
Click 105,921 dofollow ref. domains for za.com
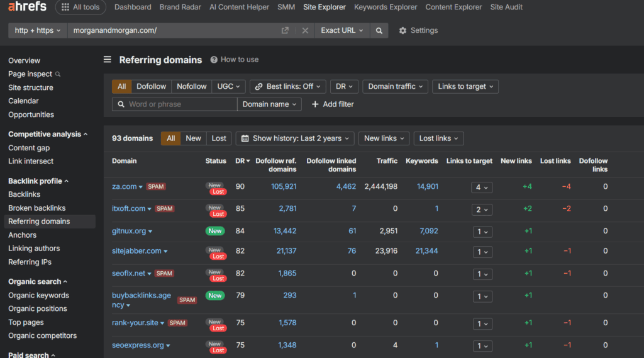[284, 187]
